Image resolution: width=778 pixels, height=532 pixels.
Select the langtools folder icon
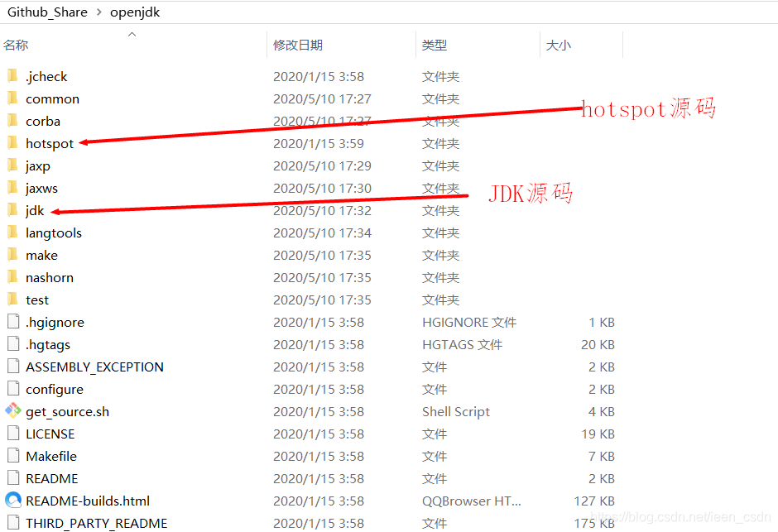pos(13,232)
